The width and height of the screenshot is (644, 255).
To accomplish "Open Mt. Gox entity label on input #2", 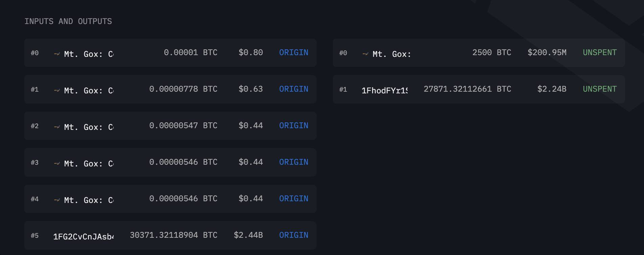I will click(x=89, y=127).
